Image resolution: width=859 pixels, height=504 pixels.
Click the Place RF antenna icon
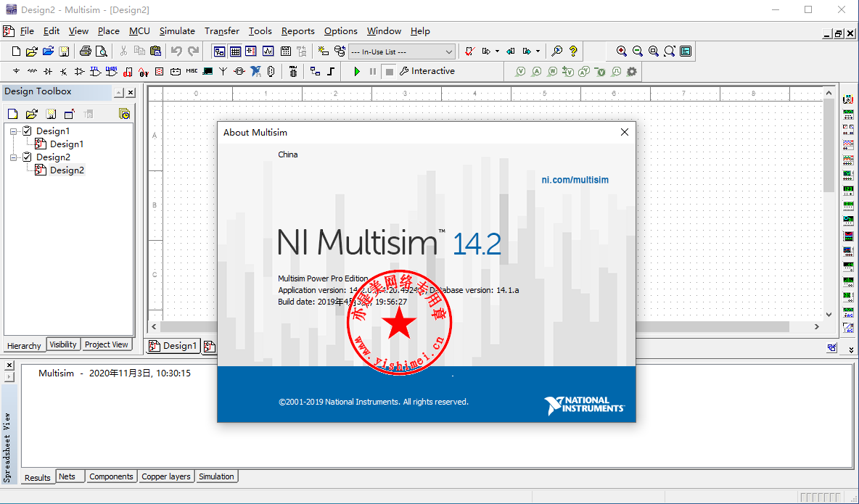click(223, 71)
